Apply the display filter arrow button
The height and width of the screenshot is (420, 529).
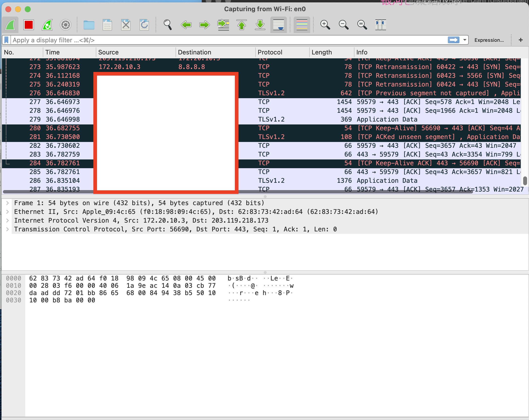(x=453, y=40)
